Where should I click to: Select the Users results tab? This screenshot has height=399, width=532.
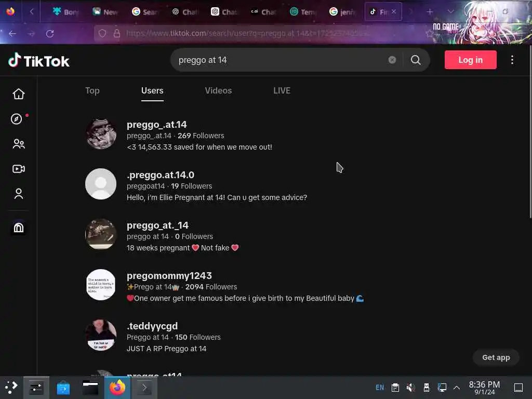[x=152, y=90]
